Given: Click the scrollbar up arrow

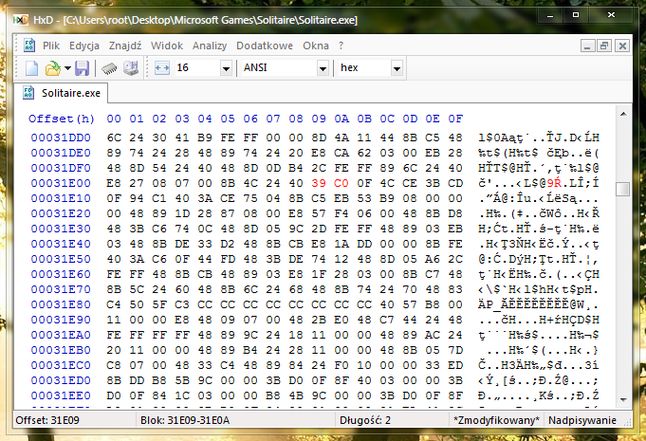Looking at the screenshot, I should click(x=623, y=114).
